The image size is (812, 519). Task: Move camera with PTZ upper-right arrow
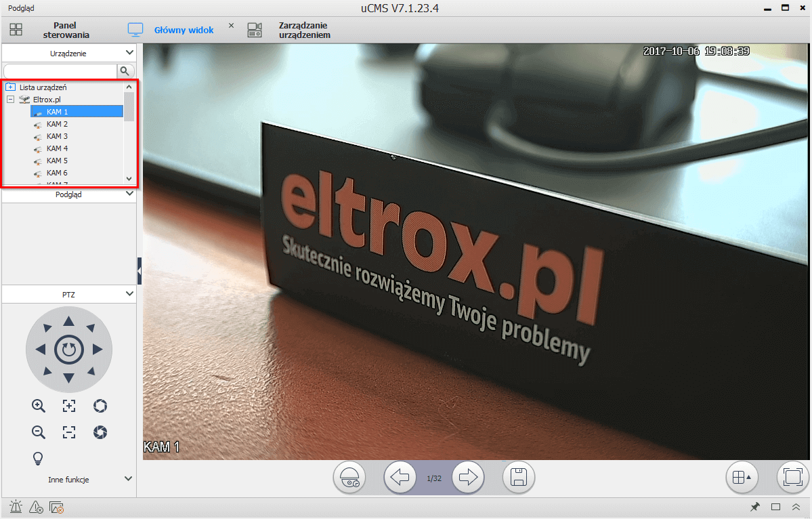click(x=91, y=328)
